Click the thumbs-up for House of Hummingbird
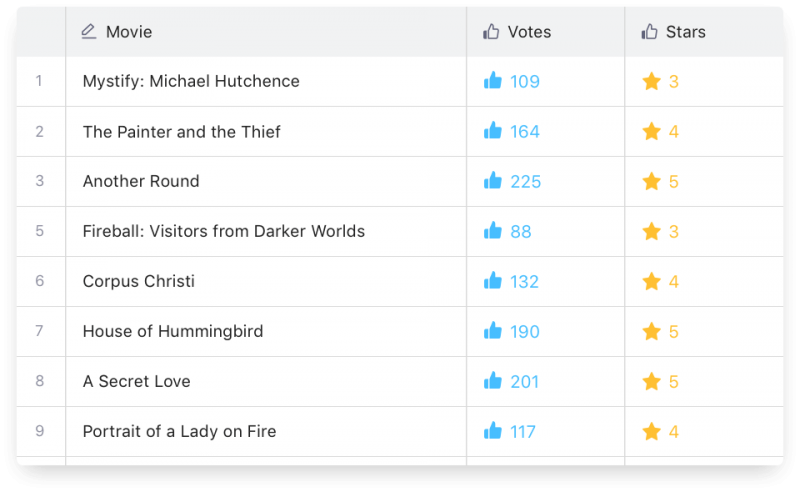Screen dimensions: 800x492 click(x=492, y=331)
